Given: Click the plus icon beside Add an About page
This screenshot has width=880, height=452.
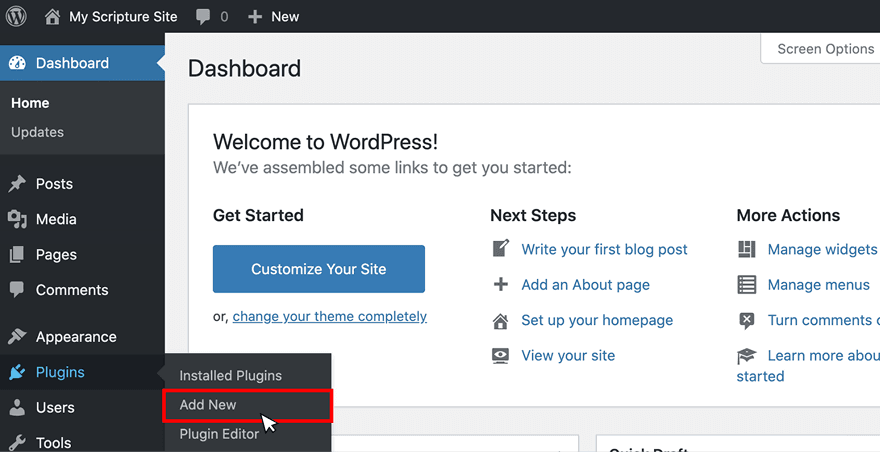Looking at the screenshot, I should coord(501,284).
